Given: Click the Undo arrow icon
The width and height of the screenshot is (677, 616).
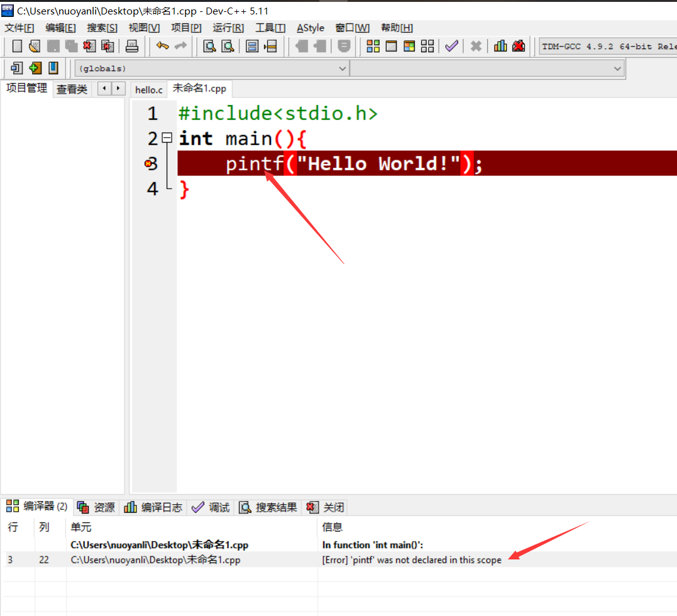Looking at the screenshot, I should 162,46.
